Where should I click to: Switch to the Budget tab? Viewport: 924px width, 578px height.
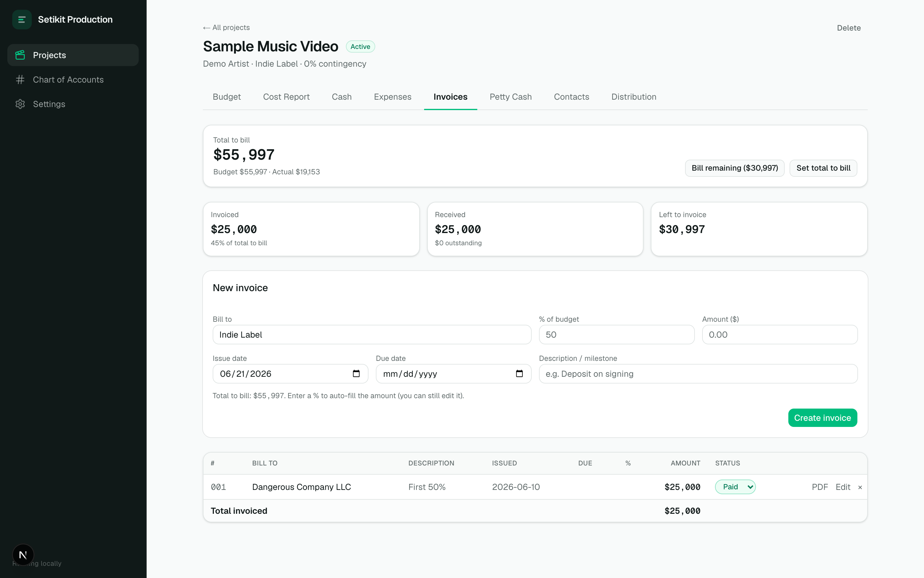[227, 97]
